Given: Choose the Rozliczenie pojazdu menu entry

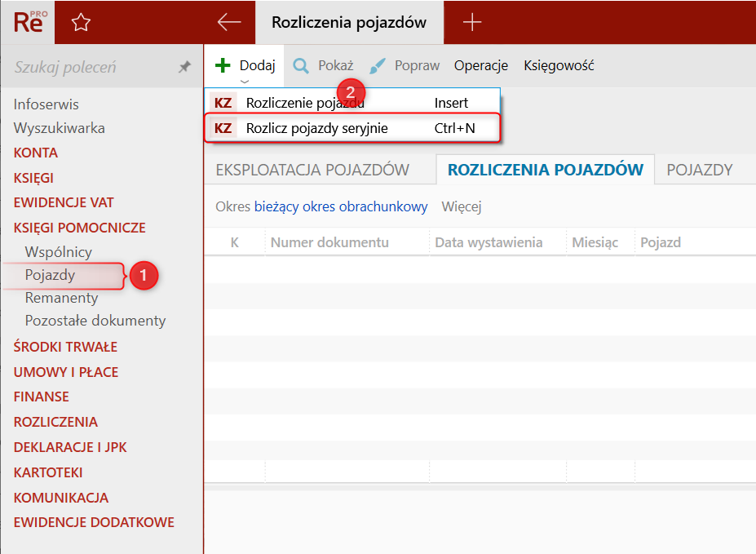Looking at the screenshot, I should 352,103.
